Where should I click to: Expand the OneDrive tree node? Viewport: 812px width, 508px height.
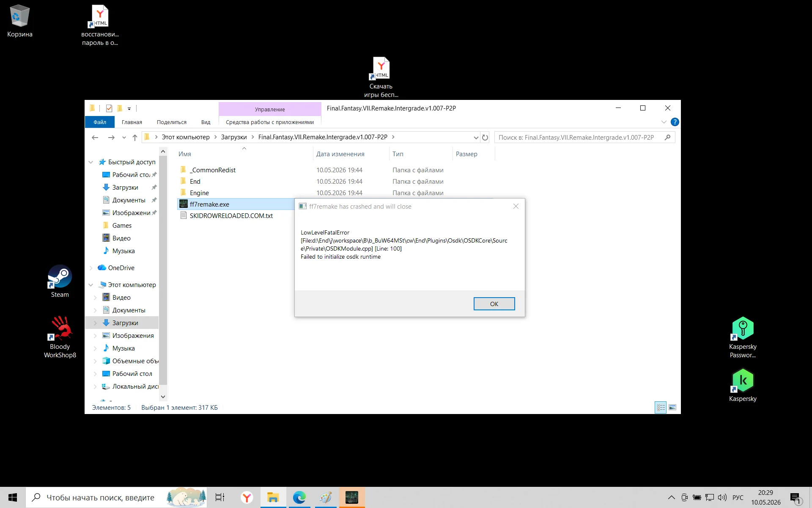click(91, 268)
